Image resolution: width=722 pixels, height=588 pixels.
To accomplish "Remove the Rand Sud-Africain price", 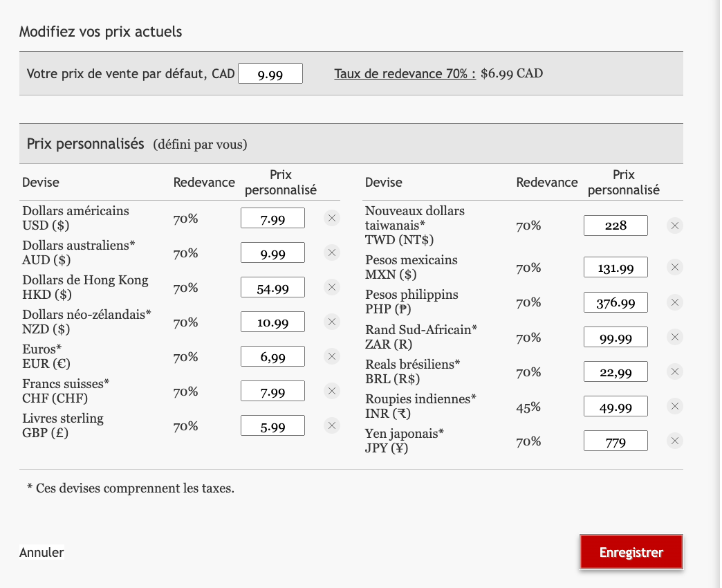I will [x=674, y=337].
